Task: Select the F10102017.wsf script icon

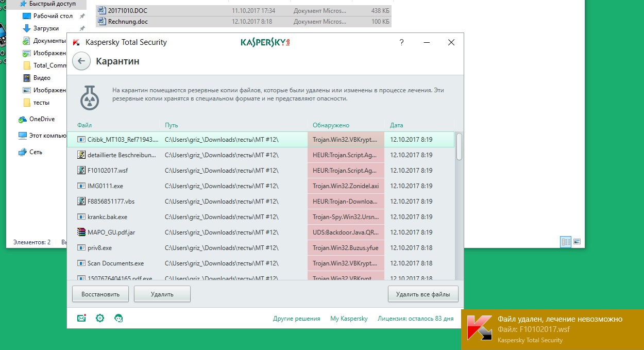Action: coord(81,170)
